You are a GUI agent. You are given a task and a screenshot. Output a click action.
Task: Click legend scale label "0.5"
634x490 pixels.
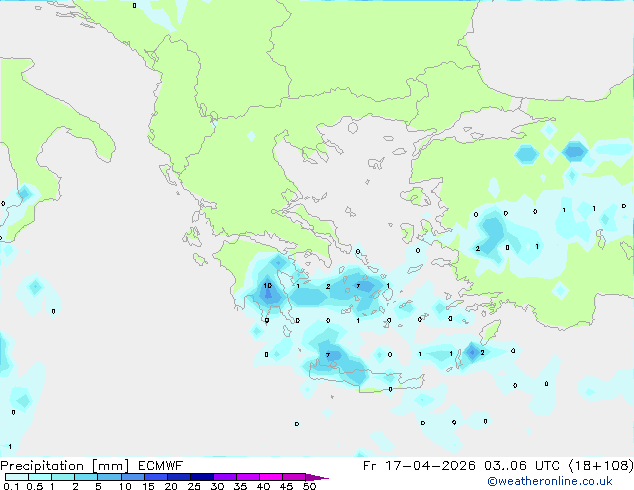[x=35, y=486]
